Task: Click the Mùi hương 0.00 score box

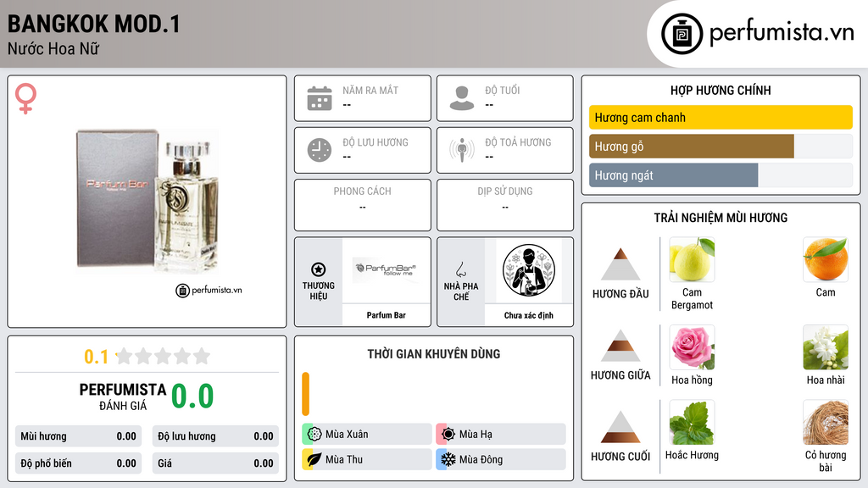Action: 79,436
